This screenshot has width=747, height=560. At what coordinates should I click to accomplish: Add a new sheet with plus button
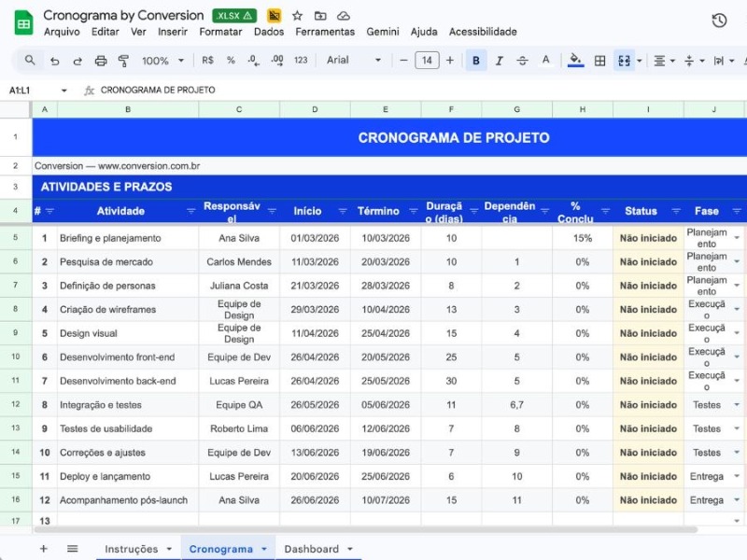pyautogui.click(x=43, y=549)
